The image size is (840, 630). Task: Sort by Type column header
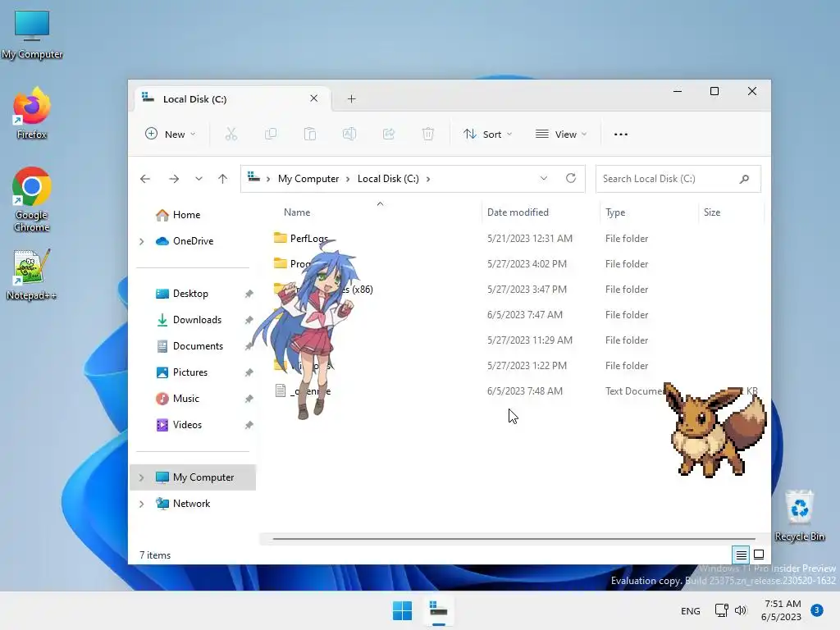(x=615, y=212)
